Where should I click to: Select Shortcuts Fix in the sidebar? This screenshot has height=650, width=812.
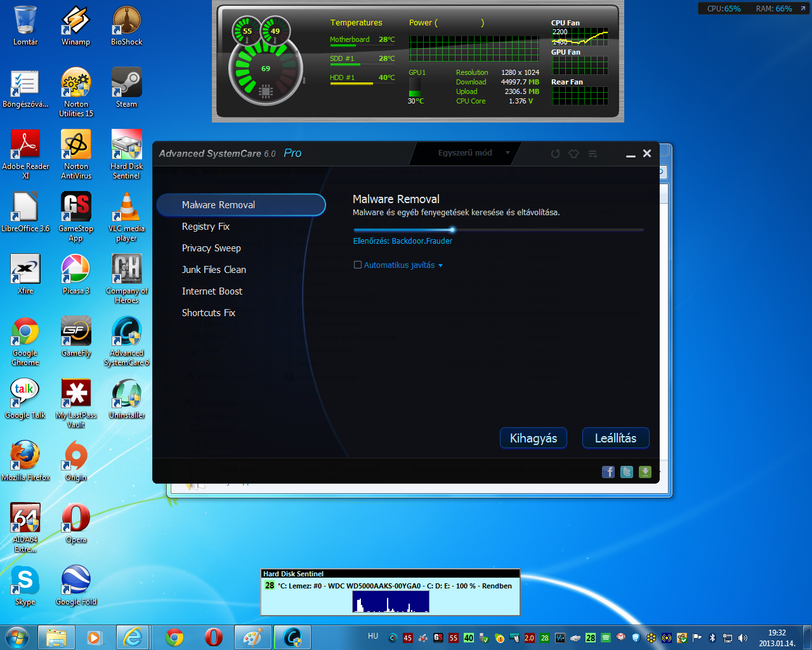pyautogui.click(x=208, y=313)
